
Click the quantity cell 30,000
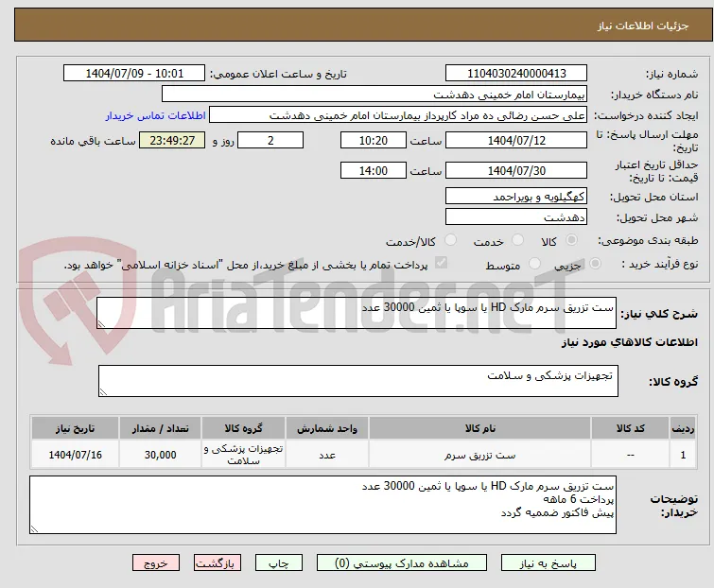pyautogui.click(x=160, y=455)
